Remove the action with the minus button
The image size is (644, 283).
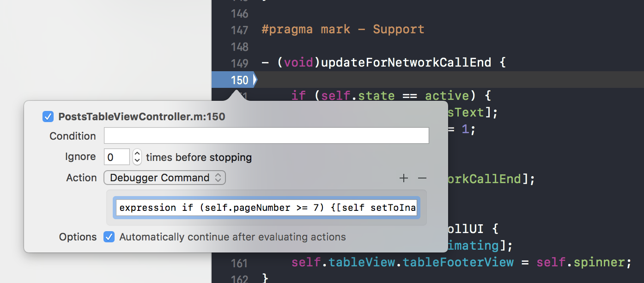(422, 178)
